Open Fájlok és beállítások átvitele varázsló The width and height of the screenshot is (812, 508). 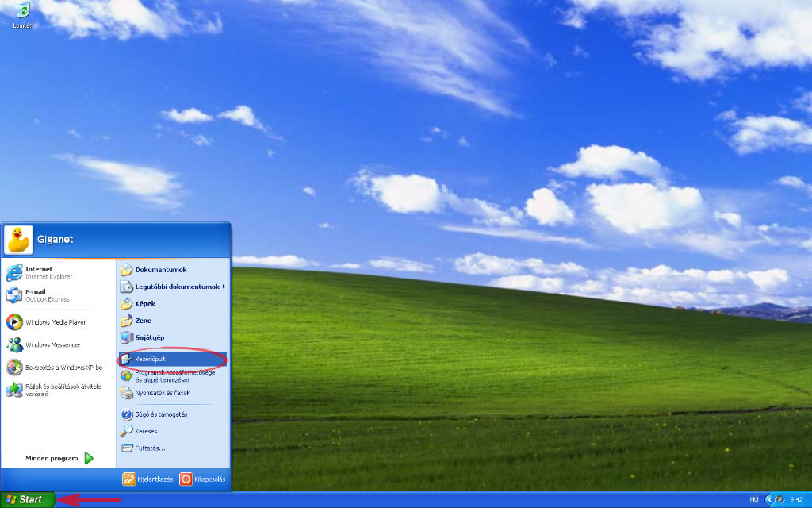[x=62, y=389]
